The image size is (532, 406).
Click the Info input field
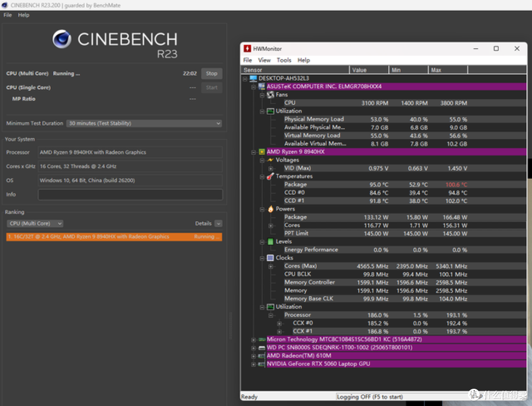(130, 194)
